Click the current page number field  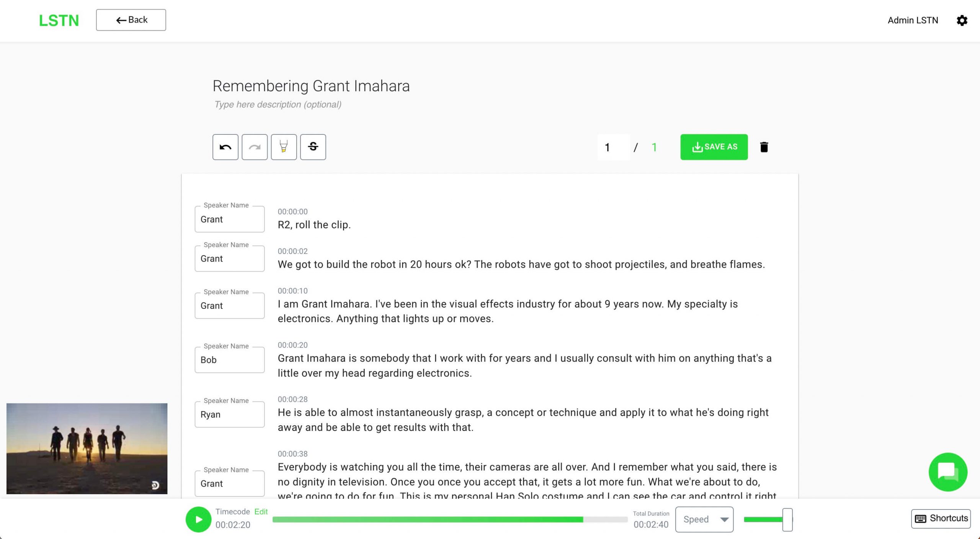tap(613, 147)
